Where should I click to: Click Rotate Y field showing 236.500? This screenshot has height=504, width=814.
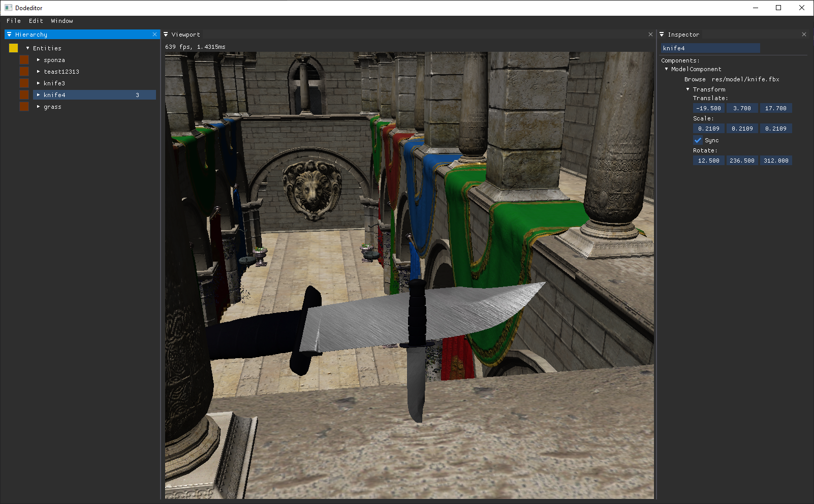click(742, 161)
